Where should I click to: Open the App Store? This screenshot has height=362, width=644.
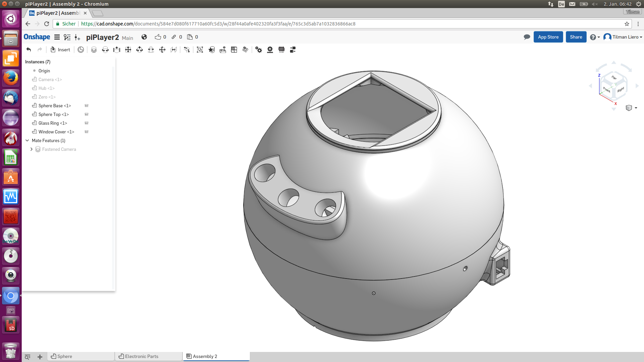548,37
